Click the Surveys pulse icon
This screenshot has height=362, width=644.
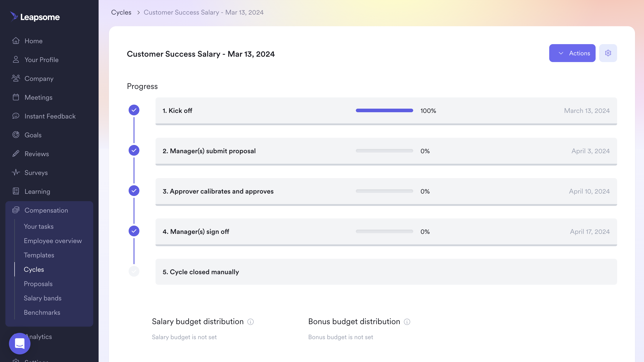coord(16,172)
